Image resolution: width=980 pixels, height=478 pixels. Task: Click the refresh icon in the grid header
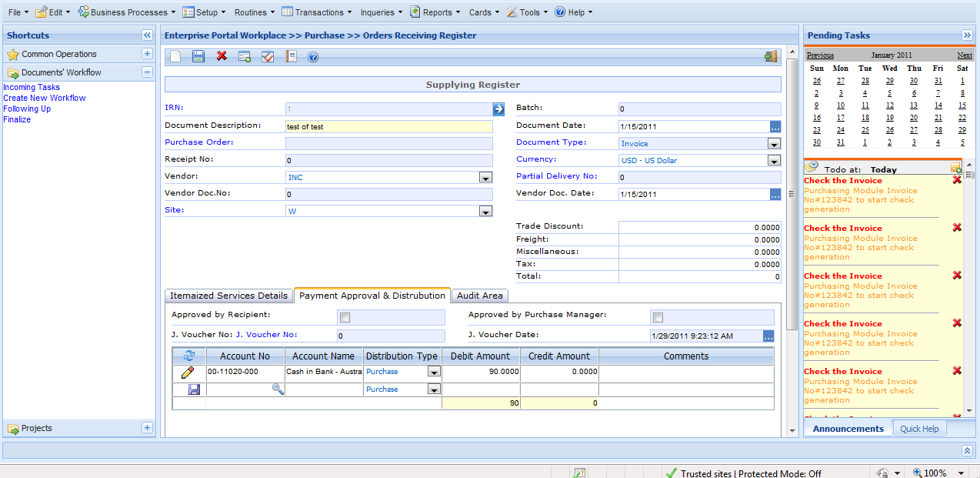pyautogui.click(x=188, y=356)
